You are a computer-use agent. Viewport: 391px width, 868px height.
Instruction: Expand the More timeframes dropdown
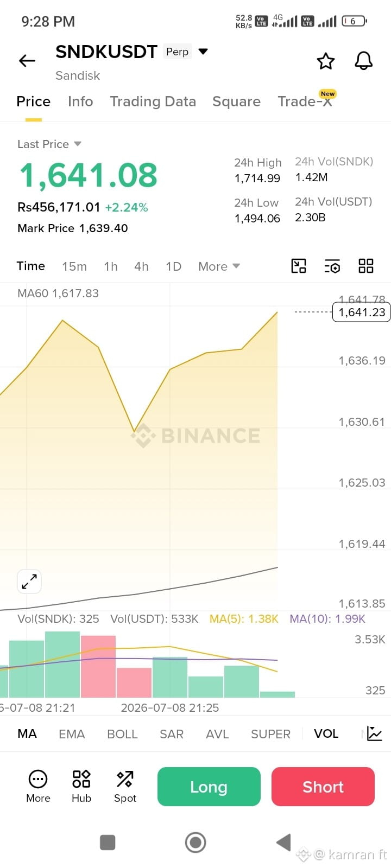[x=219, y=266]
